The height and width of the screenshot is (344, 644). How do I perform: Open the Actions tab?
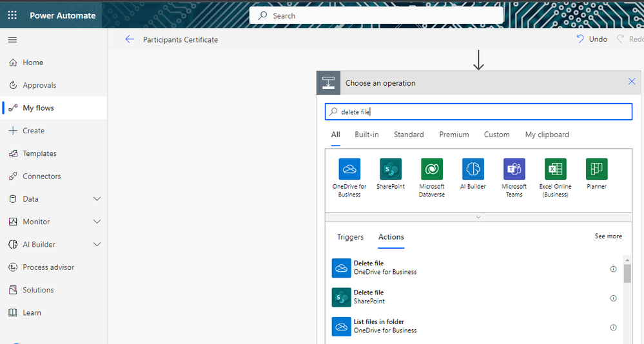[x=391, y=237]
